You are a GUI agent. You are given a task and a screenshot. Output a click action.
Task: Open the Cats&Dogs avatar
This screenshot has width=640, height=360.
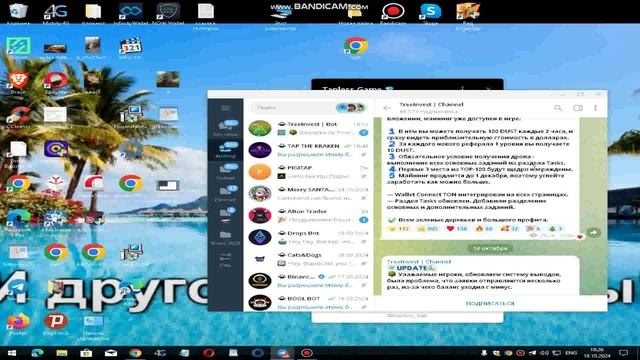(x=260, y=259)
